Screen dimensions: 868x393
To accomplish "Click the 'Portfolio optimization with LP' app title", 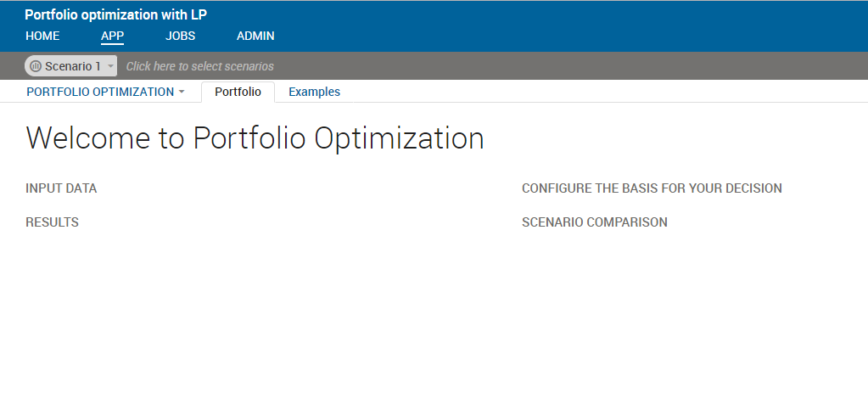I will [115, 15].
